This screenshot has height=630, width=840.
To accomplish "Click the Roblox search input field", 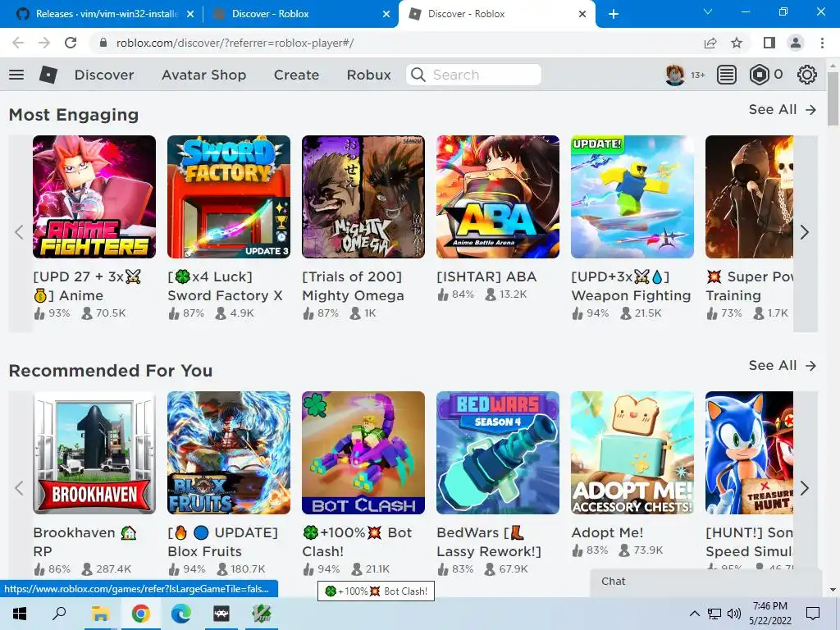I will point(473,75).
